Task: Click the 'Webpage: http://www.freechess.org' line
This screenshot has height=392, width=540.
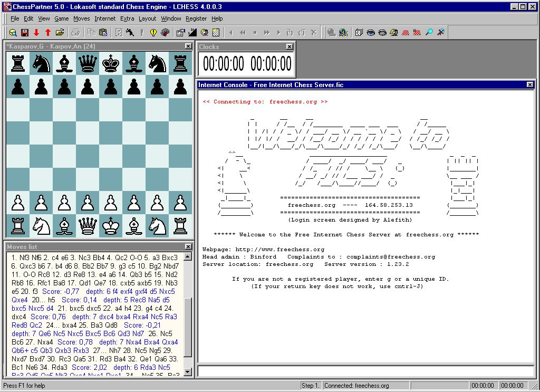Action: [x=264, y=250]
